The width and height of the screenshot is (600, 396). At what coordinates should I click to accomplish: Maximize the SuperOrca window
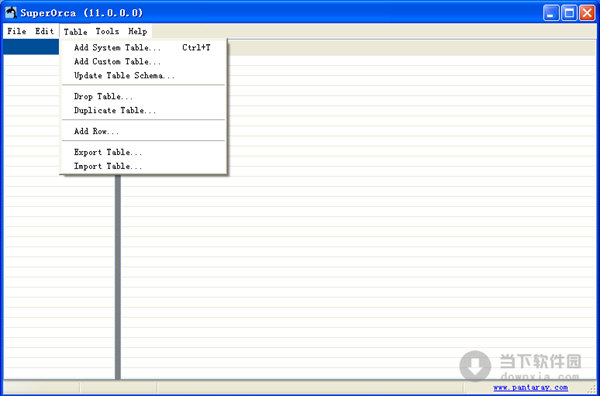coord(569,13)
